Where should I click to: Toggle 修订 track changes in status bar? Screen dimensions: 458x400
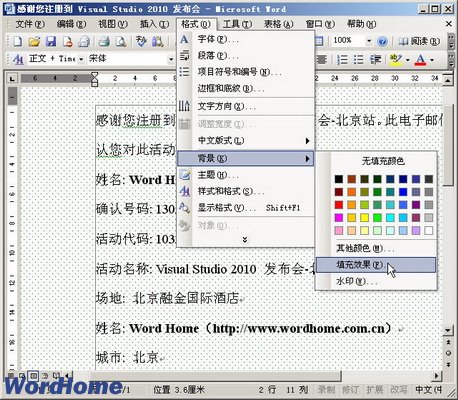pos(350,389)
